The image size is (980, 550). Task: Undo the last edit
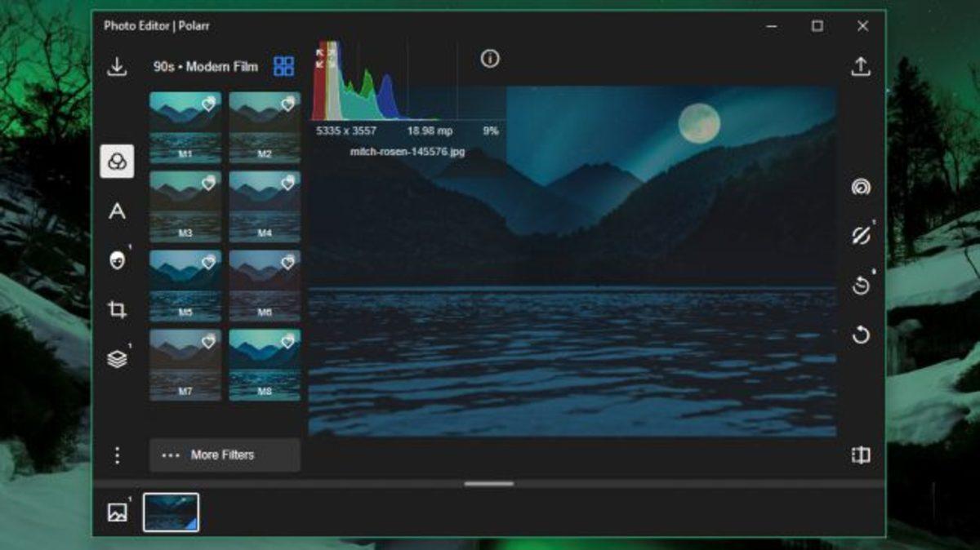tap(860, 331)
